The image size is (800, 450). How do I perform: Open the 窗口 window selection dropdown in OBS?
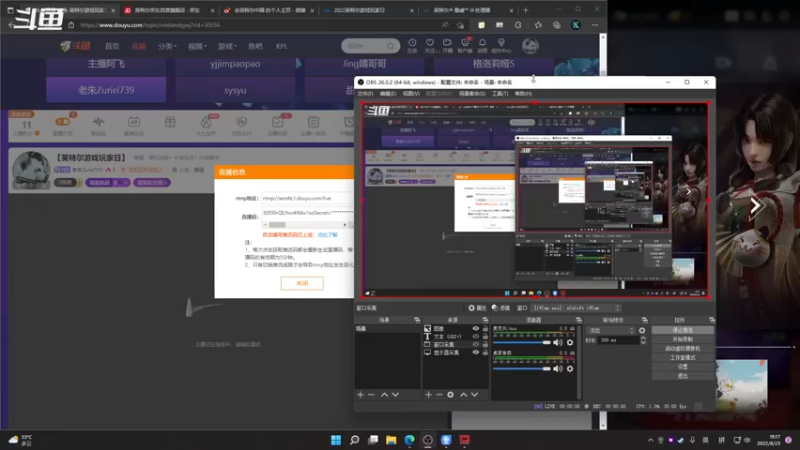[x=576, y=308]
